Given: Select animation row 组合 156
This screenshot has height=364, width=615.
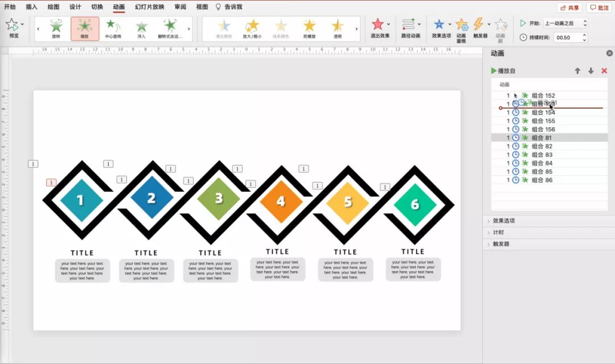Looking at the screenshot, I should pos(550,129).
